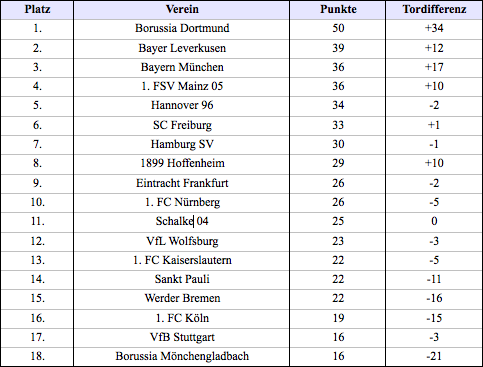
Task: Select the 1. FSV Mainz 05 cell
Action: point(182,86)
